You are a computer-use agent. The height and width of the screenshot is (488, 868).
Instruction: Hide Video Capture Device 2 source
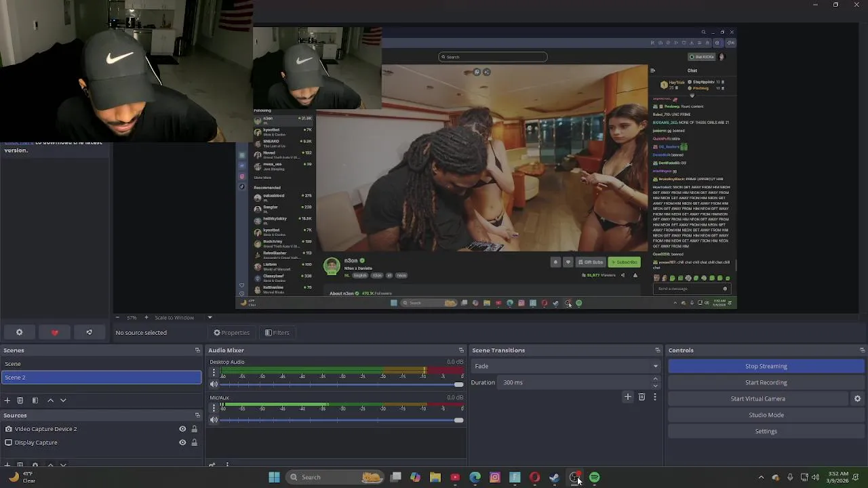coord(182,429)
